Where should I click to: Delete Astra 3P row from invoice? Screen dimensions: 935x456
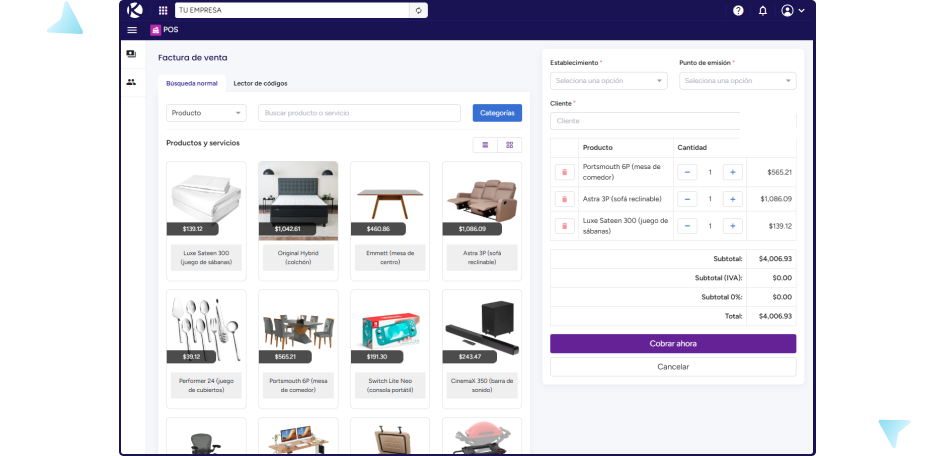point(564,199)
